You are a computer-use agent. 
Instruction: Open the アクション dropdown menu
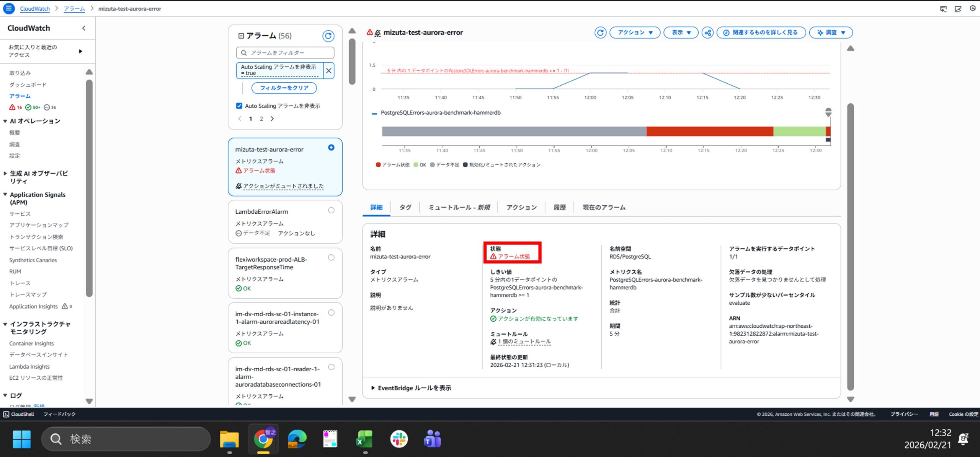click(x=635, y=33)
